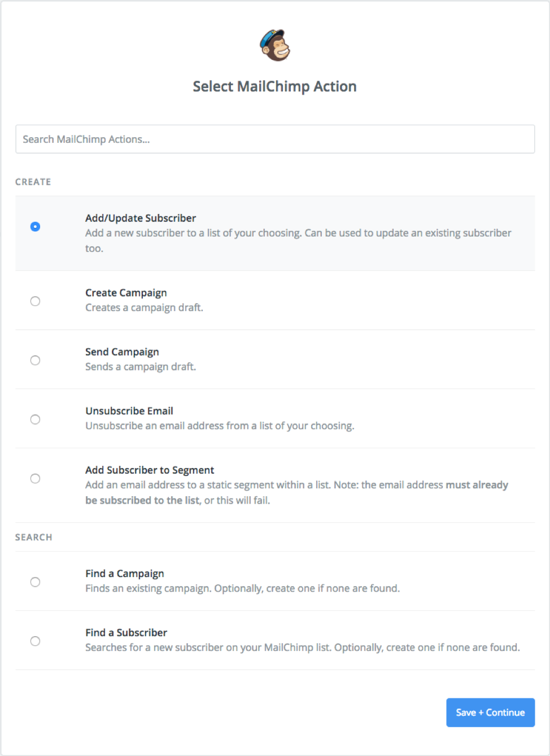Click the Find a Subscriber description text
The image size is (550, 756).
coord(302,647)
